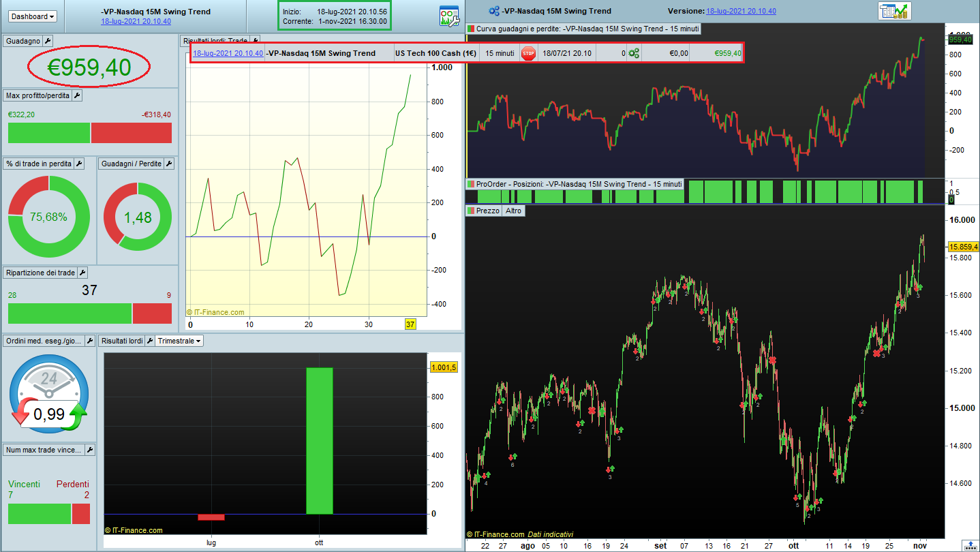Open the date link in the strategy row
The height and width of the screenshot is (552, 980).
(228, 53)
